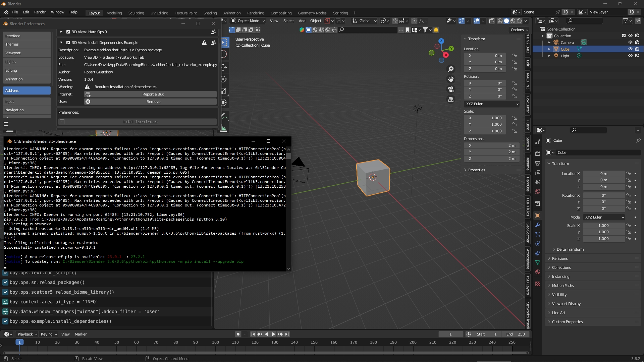Screen dimensions: 644x362
Task: Expand the Delta Transform panel
Action: (x=570, y=249)
